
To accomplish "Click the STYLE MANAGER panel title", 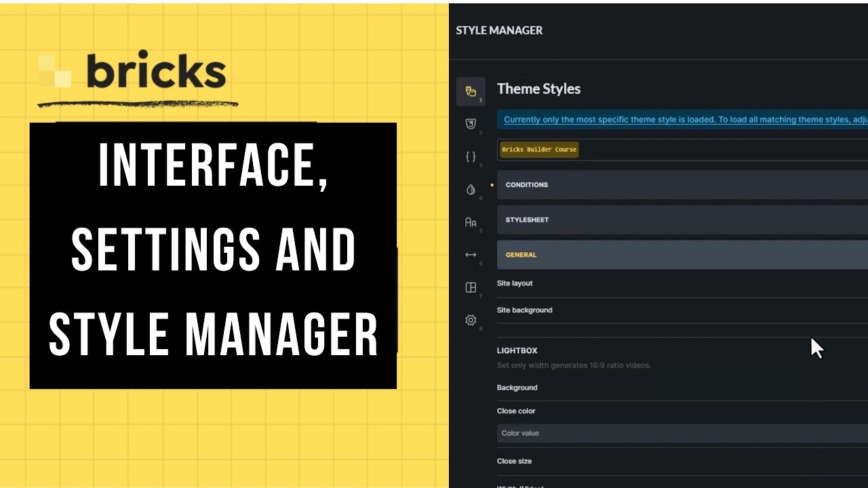I will click(499, 30).
